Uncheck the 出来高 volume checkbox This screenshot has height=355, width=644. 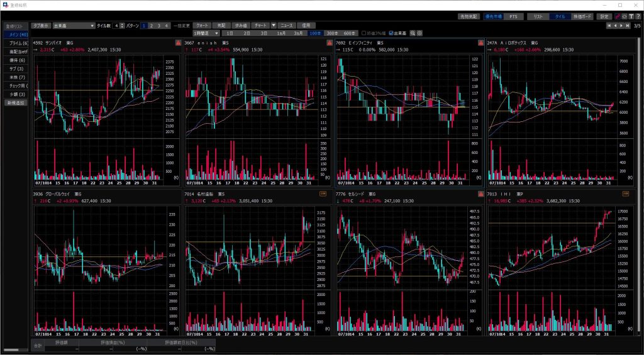tap(392, 33)
